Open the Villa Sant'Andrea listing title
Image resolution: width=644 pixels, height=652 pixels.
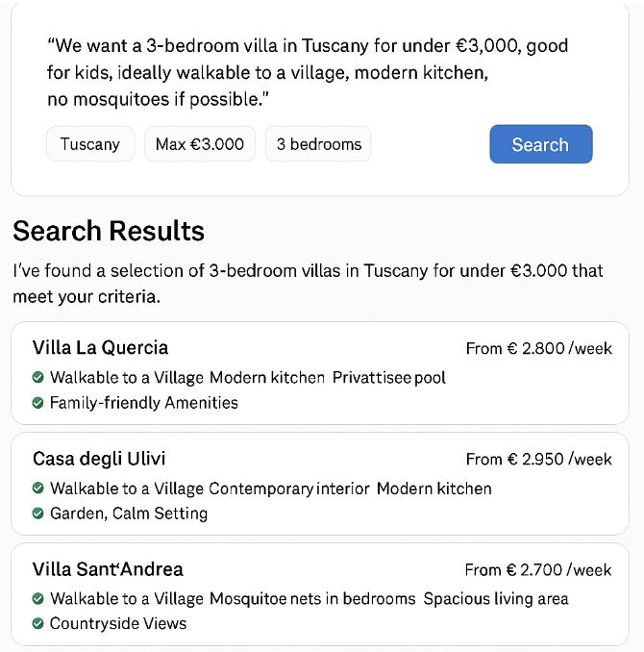pos(108,569)
